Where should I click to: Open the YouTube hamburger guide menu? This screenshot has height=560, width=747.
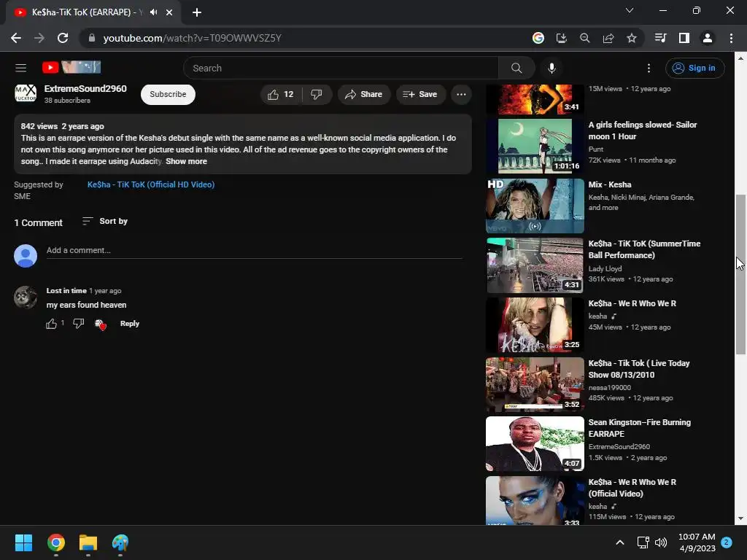(20, 68)
